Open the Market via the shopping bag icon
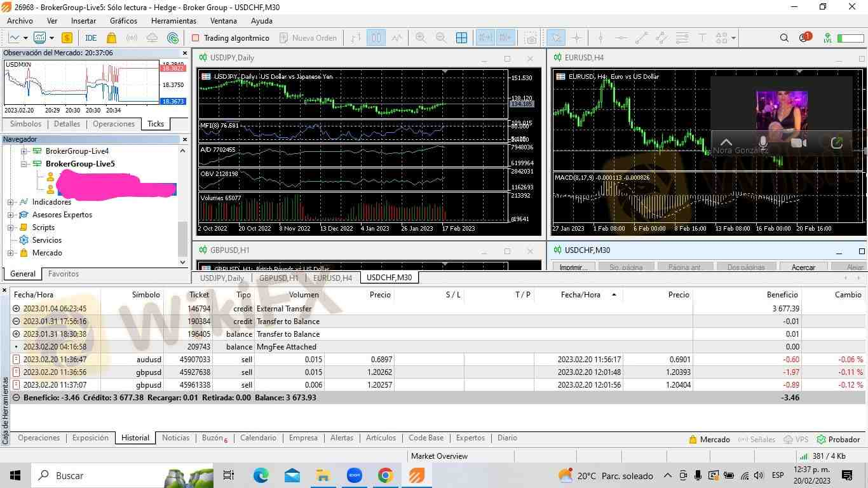 coord(111,37)
